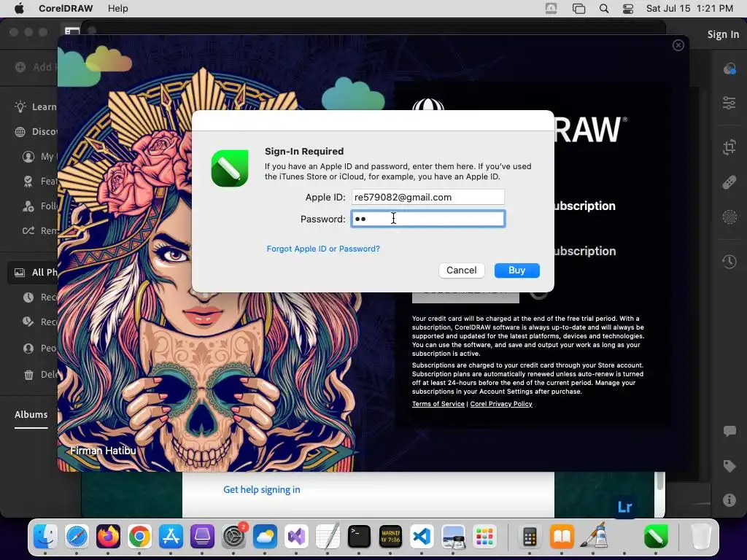Screen dimensions: 747x560
Task: Open the TextEdit app from the dock
Action: [x=328, y=537]
